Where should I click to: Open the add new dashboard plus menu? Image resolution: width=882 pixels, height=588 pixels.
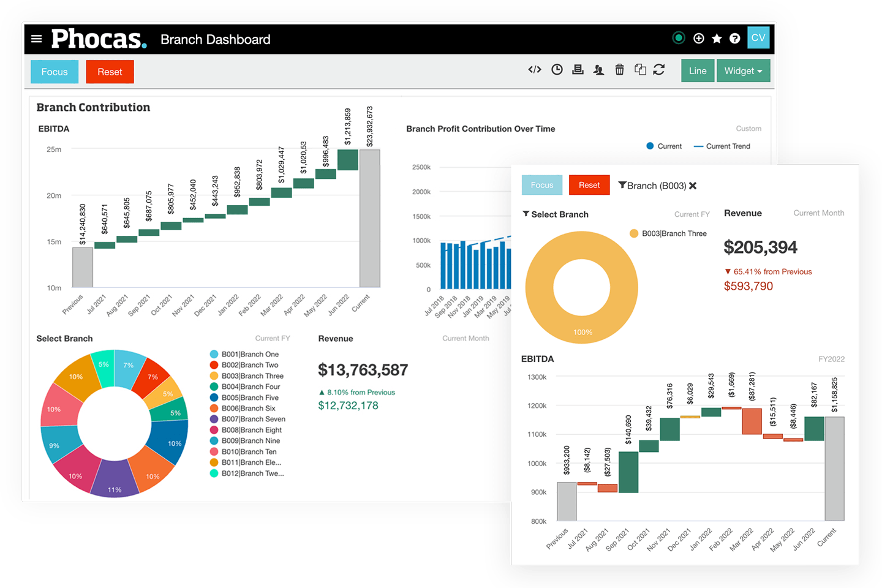699,38
